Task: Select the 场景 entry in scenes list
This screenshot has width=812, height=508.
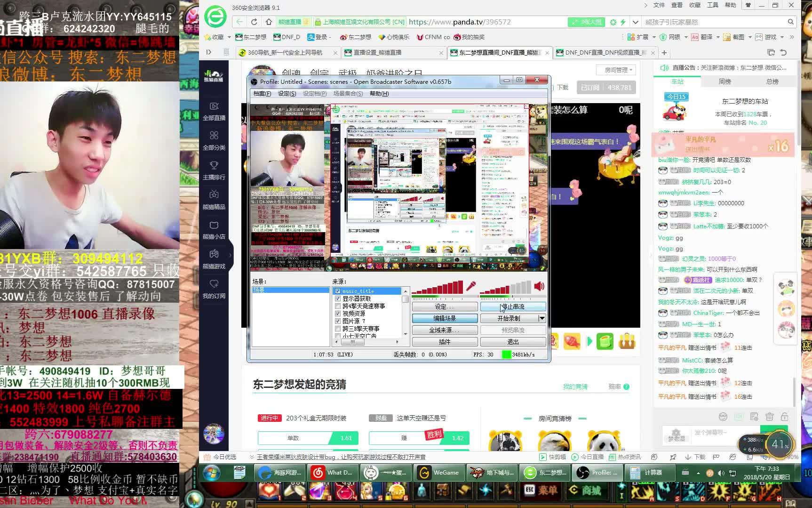Action: pos(290,290)
